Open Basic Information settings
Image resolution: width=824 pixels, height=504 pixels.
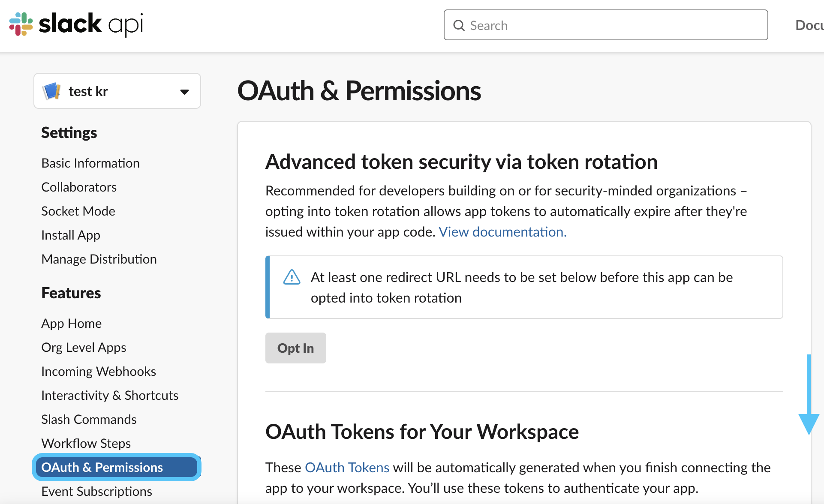point(90,163)
